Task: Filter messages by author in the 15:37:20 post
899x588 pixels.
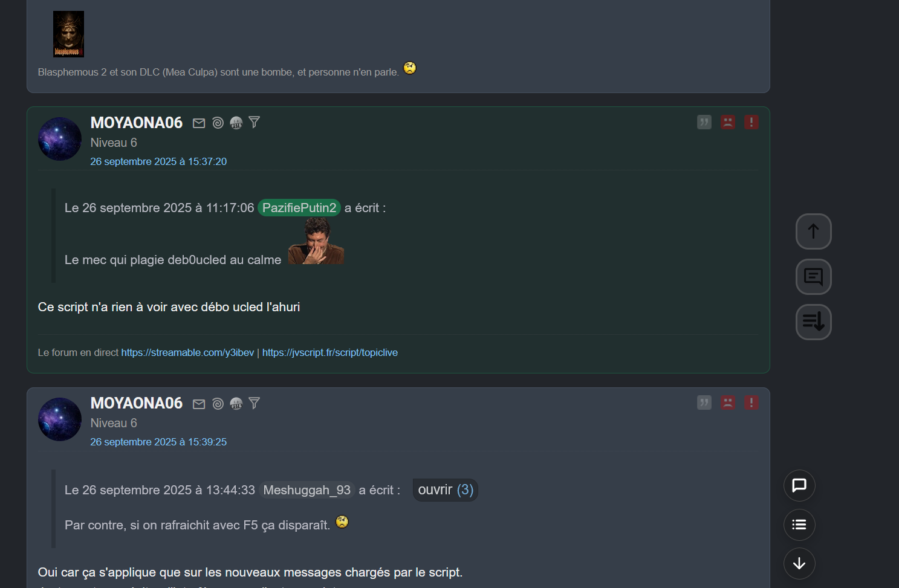Action: pyautogui.click(x=255, y=123)
